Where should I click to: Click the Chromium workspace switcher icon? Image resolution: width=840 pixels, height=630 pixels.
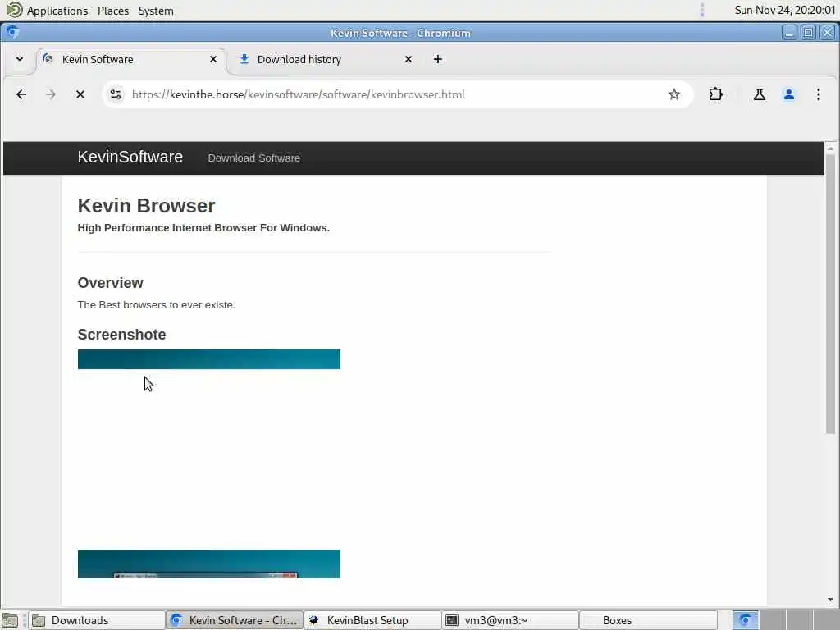[x=745, y=620]
